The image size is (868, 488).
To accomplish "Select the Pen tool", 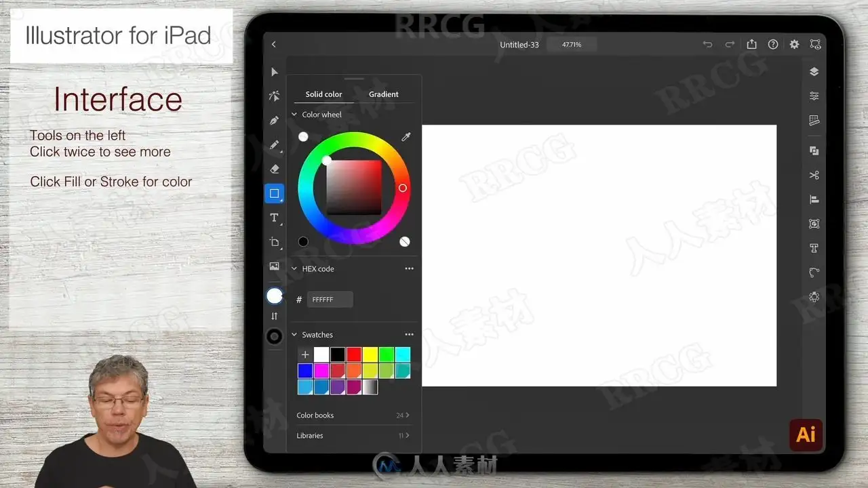I will [x=274, y=121].
